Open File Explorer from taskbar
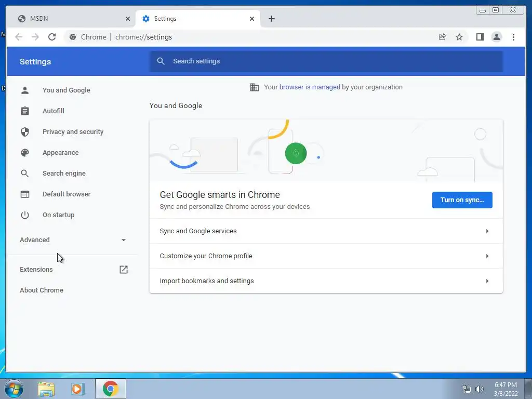 tap(46, 389)
